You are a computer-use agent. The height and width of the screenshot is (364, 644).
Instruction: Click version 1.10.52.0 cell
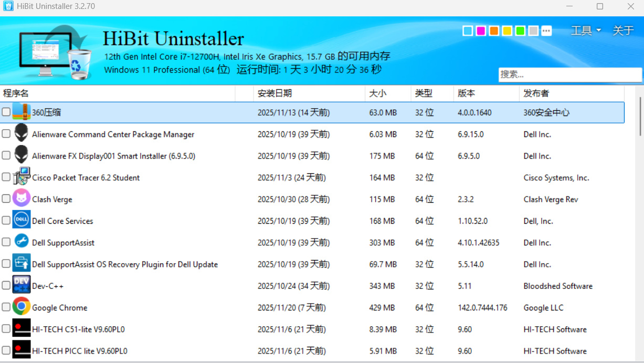[x=472, y=221]
